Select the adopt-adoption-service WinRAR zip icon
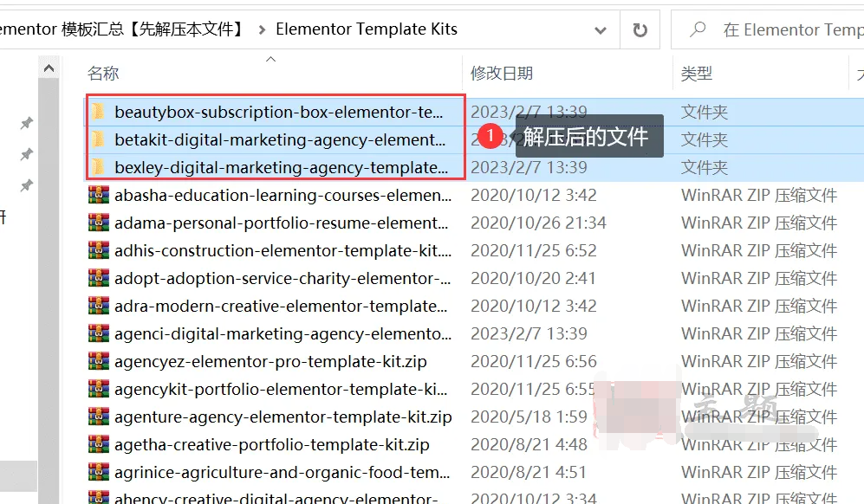Image resolution: width=864 pixels, height=504 pixels. click(99, 278)
